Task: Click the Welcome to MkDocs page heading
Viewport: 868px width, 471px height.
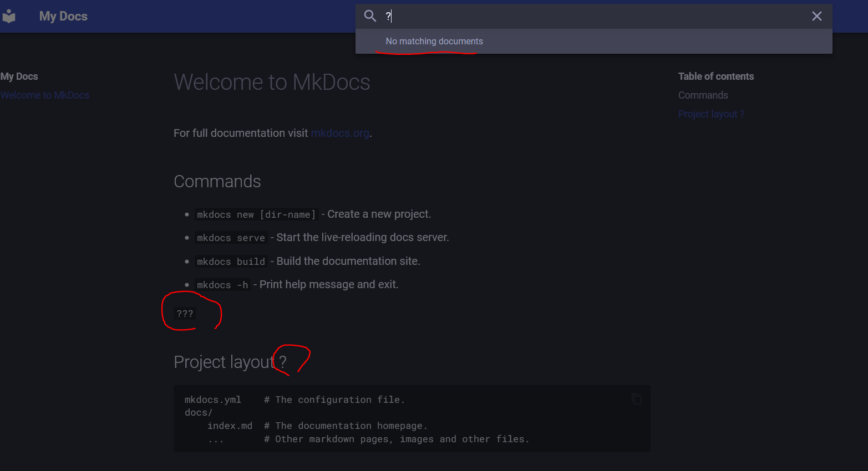Action: click(272, 82)
